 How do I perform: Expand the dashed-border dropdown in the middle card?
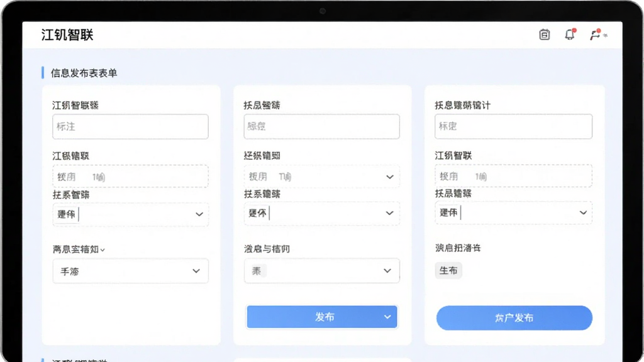321,177
